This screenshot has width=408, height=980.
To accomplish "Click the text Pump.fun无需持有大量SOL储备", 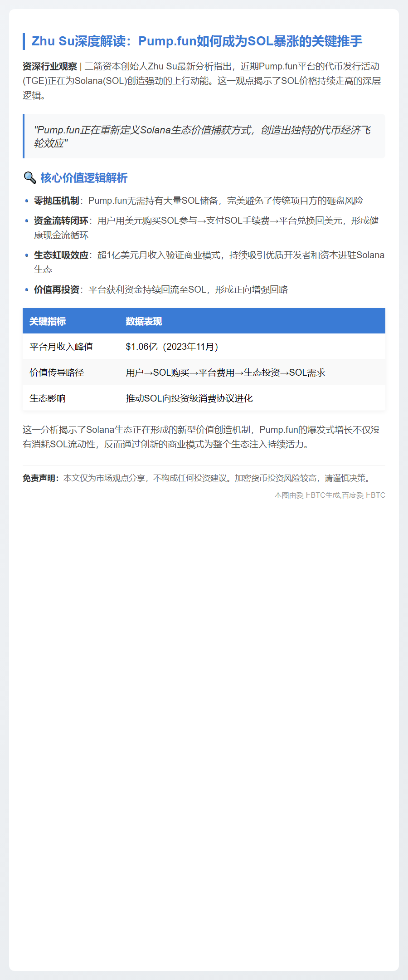I will pyautogui.click(x=153, y=201).
